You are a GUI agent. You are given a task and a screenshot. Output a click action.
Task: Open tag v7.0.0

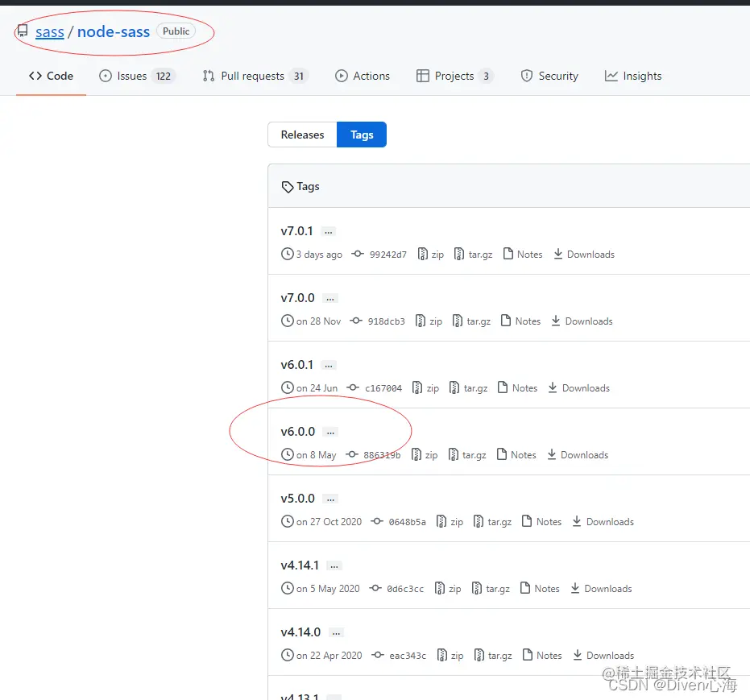coord(297,298)
